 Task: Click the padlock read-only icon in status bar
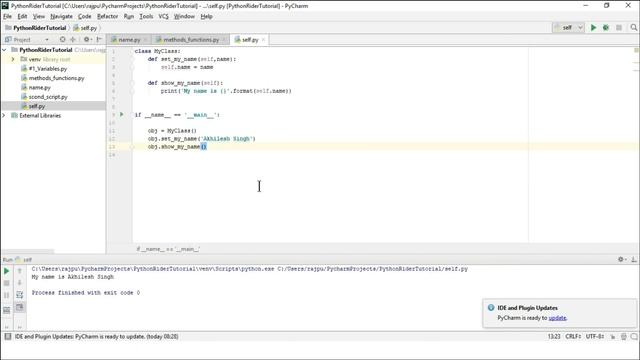(x=613, y=336)
